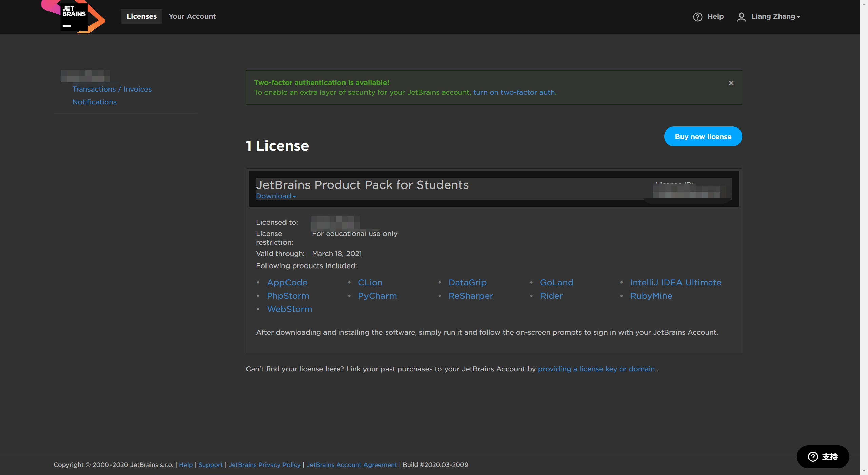Open the Your Account tab
This screenshot has height=475, width=868.
pos(192,16)
